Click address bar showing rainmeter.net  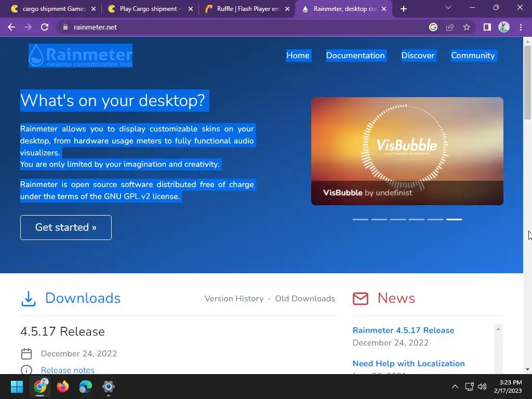click(x=237, y=27)
